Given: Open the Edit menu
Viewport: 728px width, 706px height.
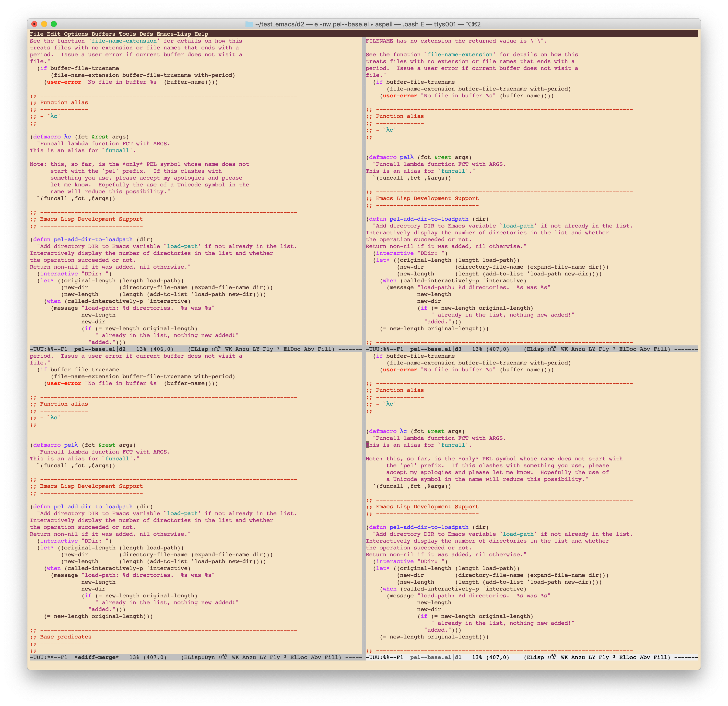Looking at the screenshot, I should pos(54,34).
